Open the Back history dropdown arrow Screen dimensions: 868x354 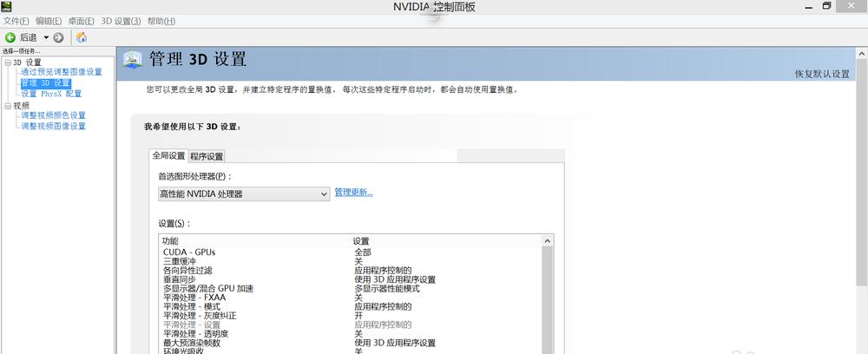pyautogui.click(x=47, y=37)
